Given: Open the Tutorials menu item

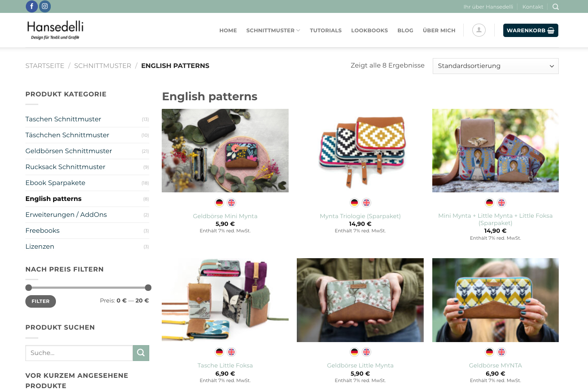Looking at the screenshot, I should [x=326, y=31].
